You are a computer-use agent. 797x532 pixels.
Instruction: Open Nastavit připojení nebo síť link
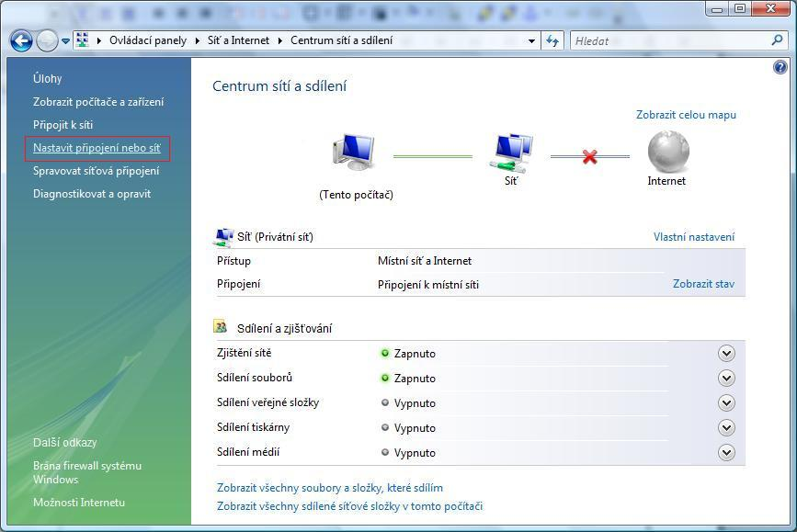coord(97,148)
